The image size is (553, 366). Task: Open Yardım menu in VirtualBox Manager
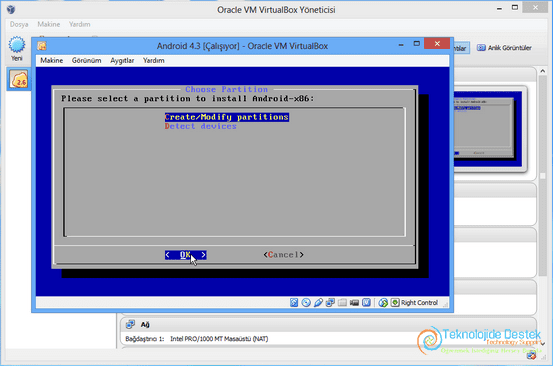80,24
